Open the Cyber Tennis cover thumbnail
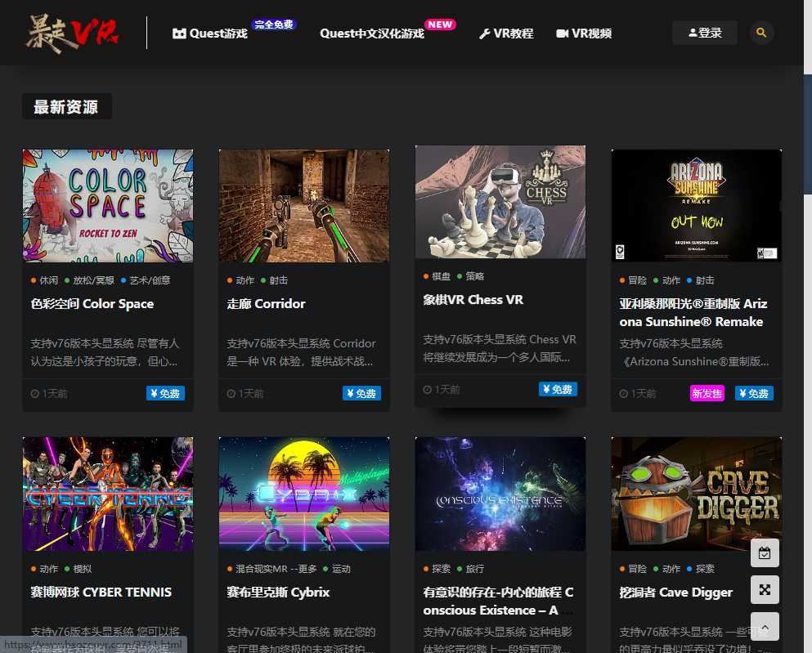The width and height of the screenshot is (812, 653). click(108, 494)
